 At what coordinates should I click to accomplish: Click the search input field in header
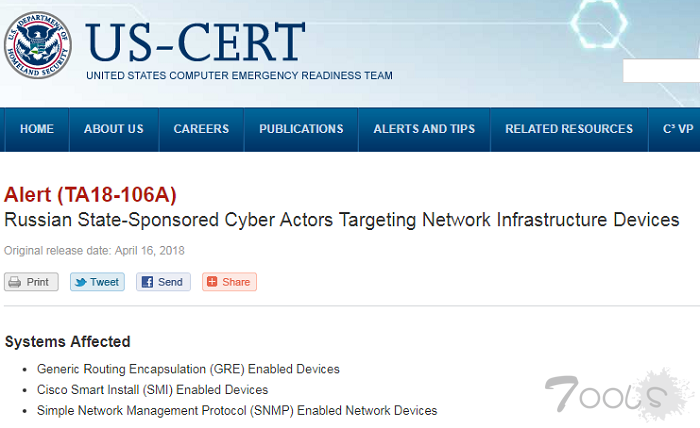(x=660, y=71)
